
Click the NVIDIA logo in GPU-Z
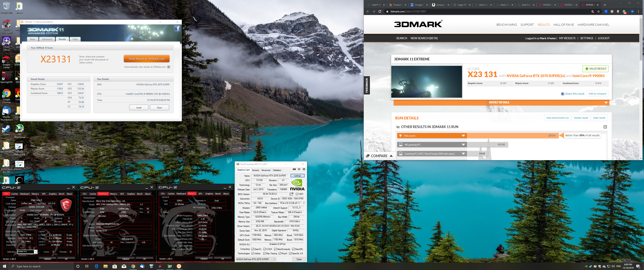[x=297, y=185]
